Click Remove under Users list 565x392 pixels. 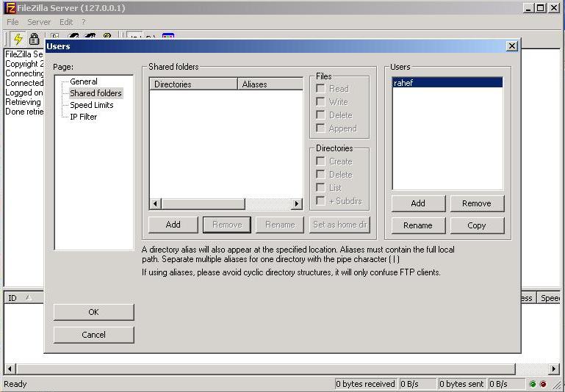click(x=477, y=203)
